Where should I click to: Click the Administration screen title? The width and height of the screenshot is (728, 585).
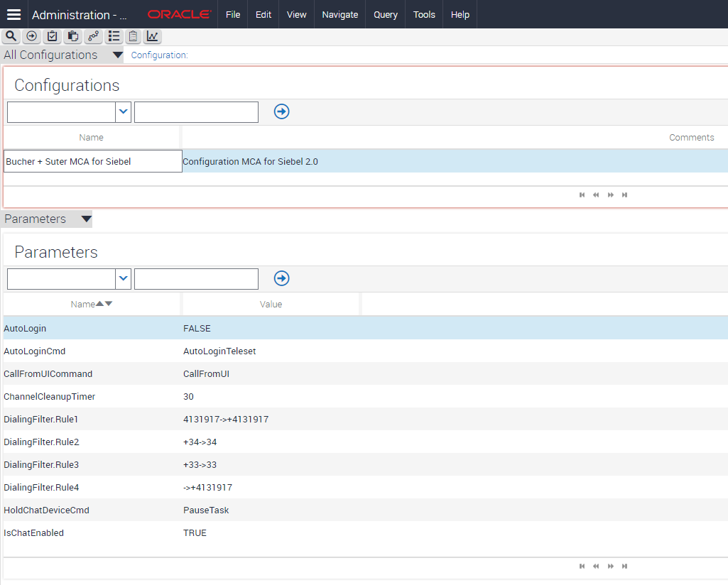[x=79, y=15]
